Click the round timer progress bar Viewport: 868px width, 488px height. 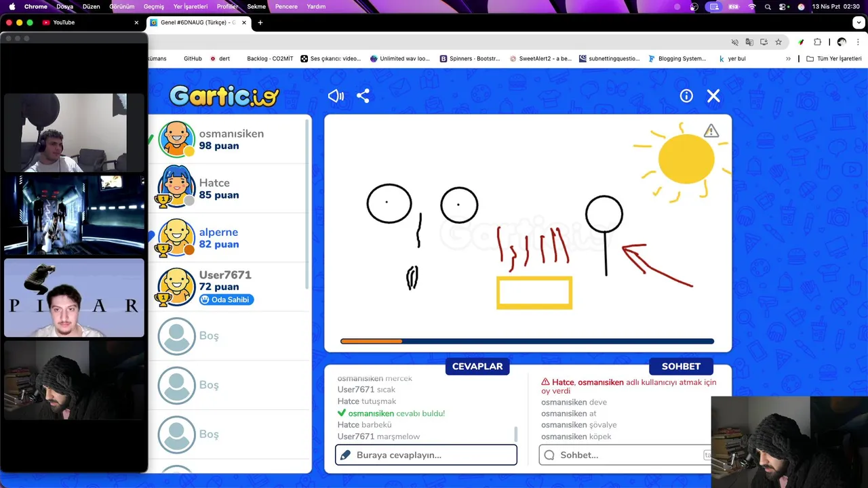[527, 342]
